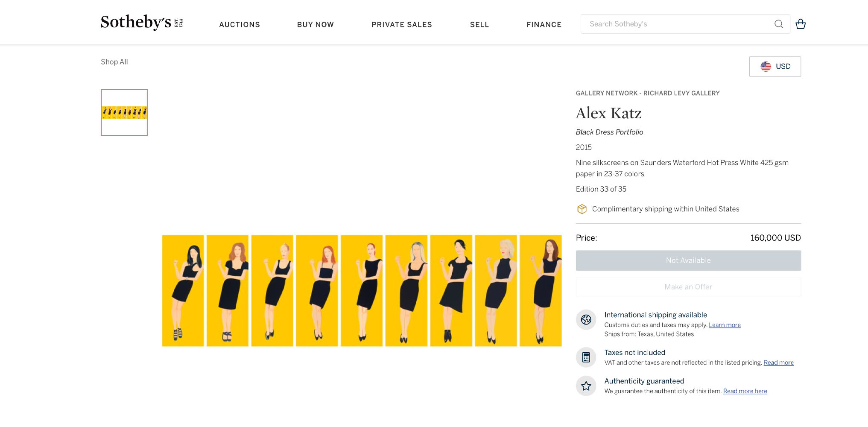Follow the Read more here link
This screenshot has width=868, height=427.
(745, 391)
